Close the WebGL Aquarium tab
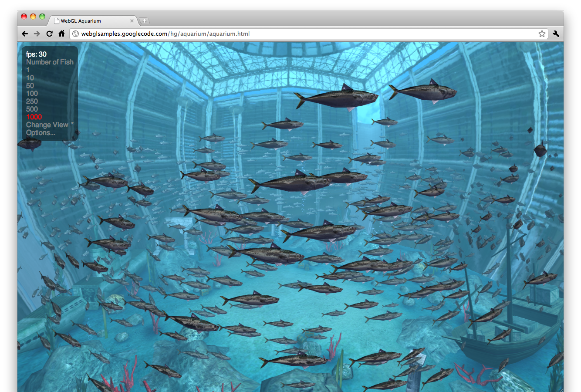The width and height of the screenshot is (581, 392). (x=132, y=20)
